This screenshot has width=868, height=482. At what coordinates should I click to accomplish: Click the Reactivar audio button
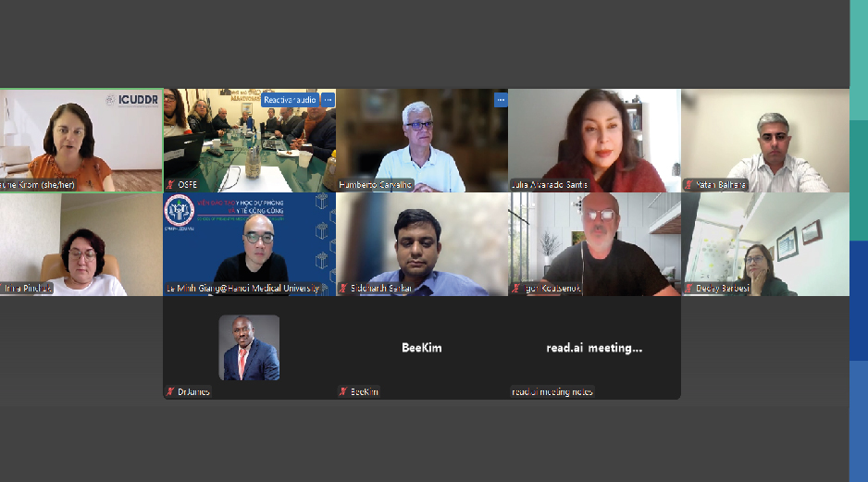coord(290,100)
